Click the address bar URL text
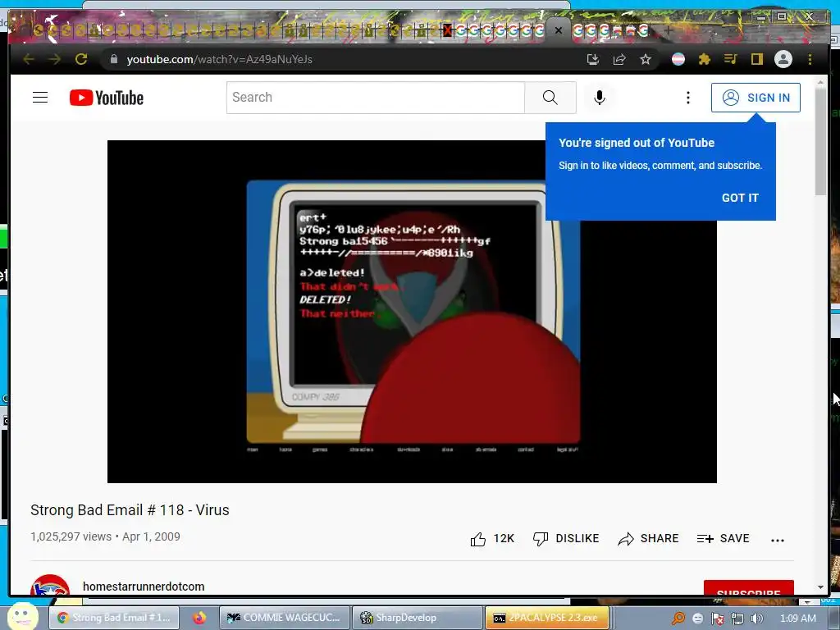Viewport: 840px width, 630px height. point(220,59)
